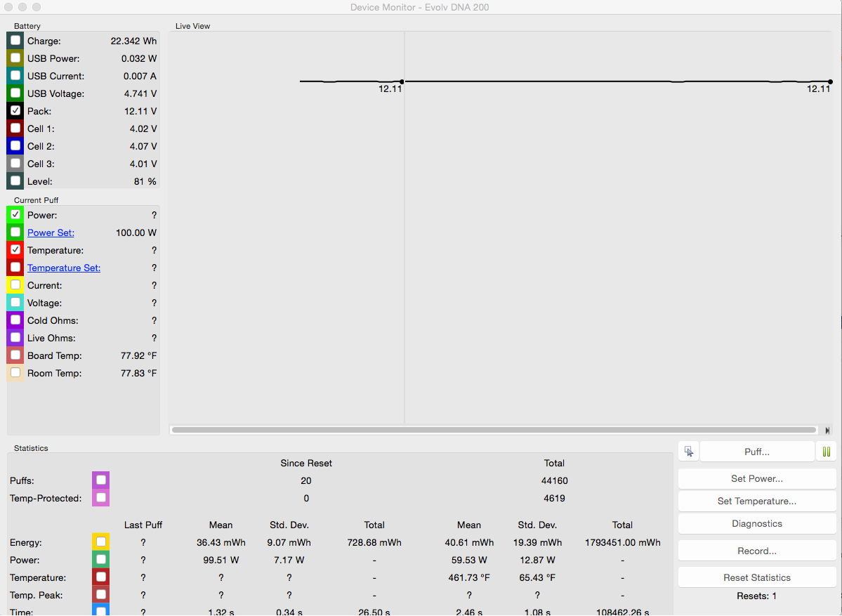842x616 pixels.
Task: Enable the Puffs statistics checkbox
Action: 101,480
